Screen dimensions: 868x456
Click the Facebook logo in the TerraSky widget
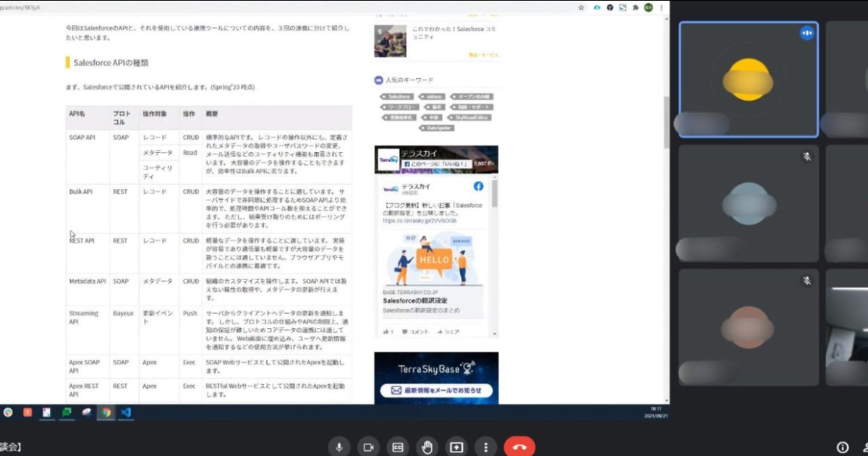click(478, 187)
